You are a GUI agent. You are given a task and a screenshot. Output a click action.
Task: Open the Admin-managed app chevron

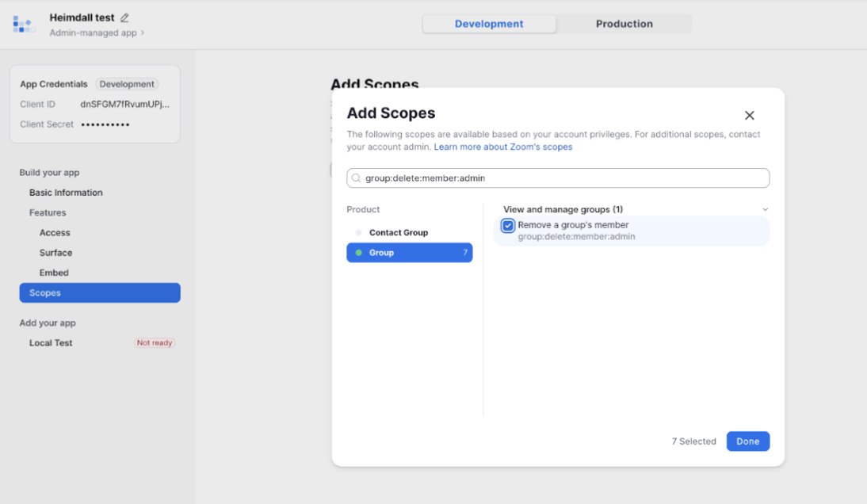(143, 32)
